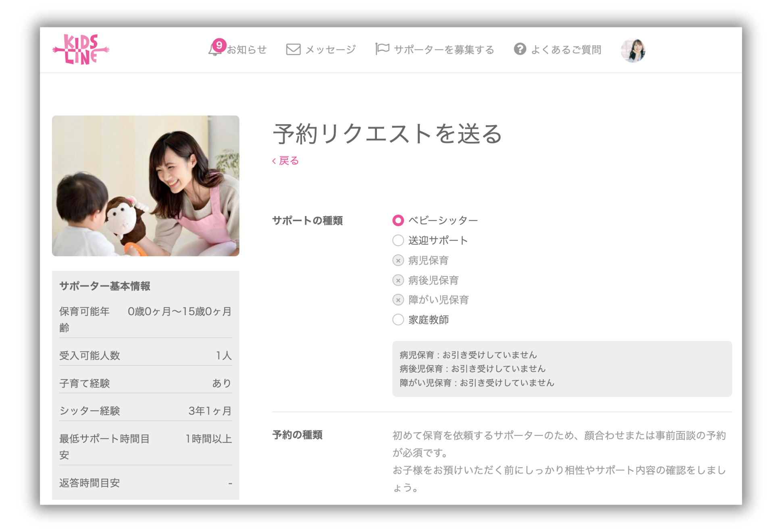Click the envelope message icon
This screenshot has height=532, width=782.
pyautogui.click(x=293, y=50)
